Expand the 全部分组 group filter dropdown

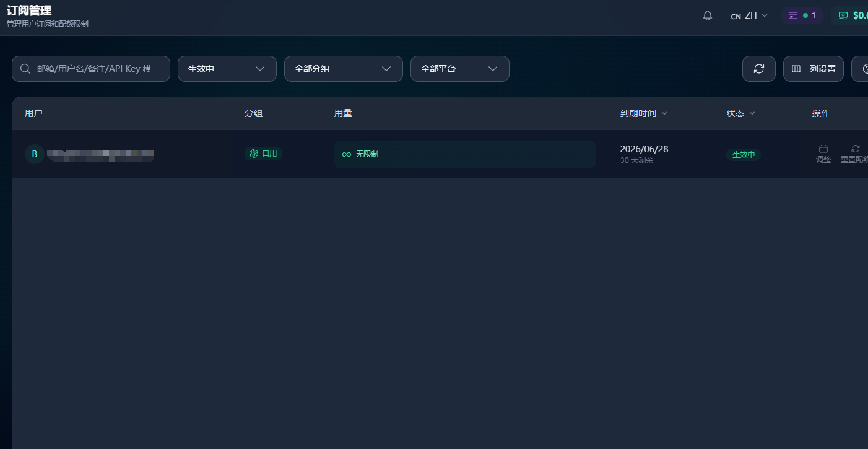pos(344,69)
